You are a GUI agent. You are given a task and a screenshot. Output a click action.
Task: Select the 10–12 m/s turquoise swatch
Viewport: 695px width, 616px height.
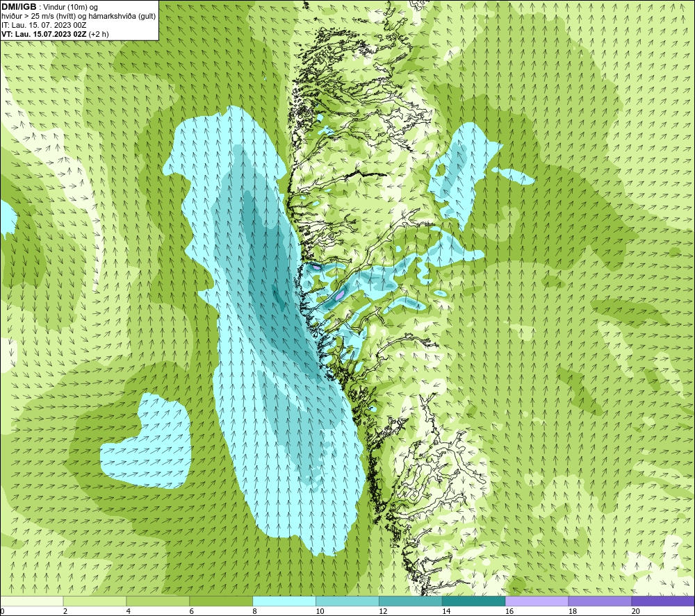pos(347,601)
